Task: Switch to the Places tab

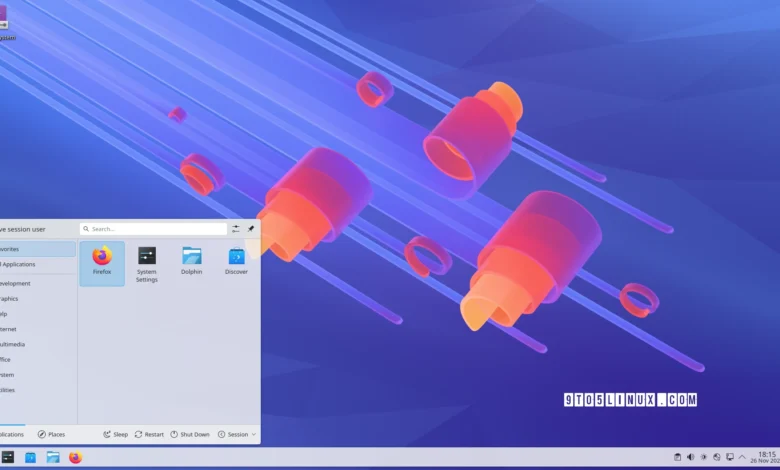Action: tap(51, 434)
